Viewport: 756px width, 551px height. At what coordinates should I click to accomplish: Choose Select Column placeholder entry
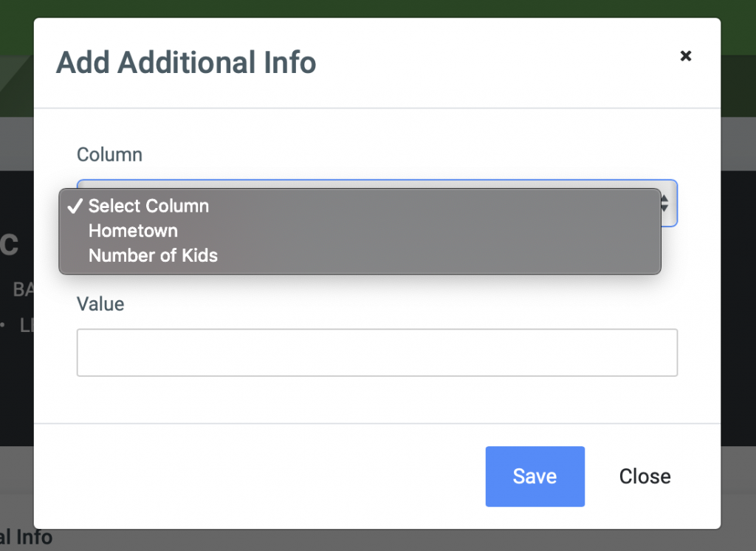[x=148, y=206]
